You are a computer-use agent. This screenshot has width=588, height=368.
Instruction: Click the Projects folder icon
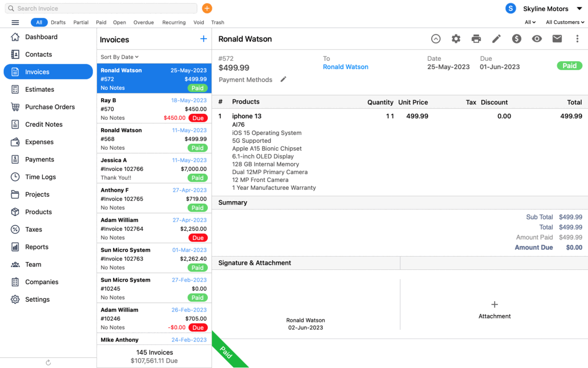point(15,194)
